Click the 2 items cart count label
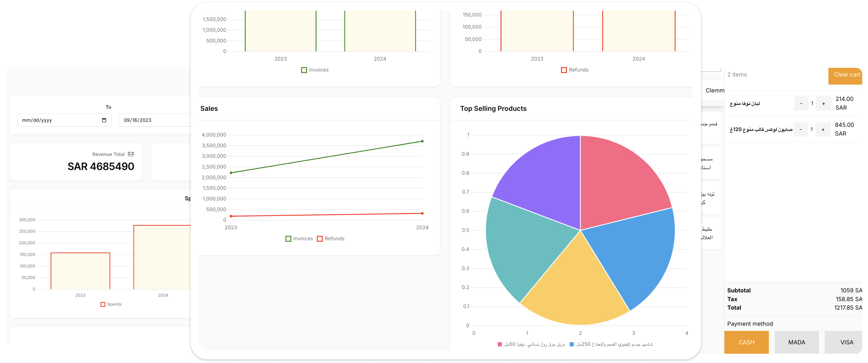 click(x=737, y=75)
